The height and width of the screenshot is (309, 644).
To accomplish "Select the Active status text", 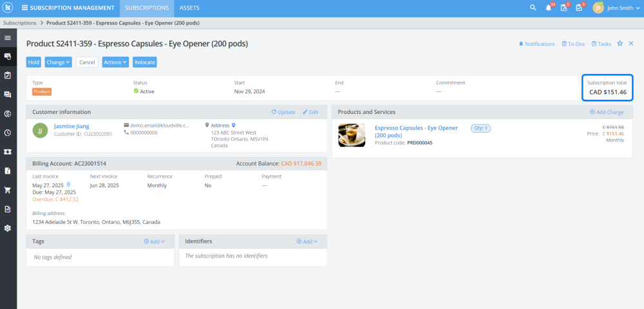I will point(147,91).
